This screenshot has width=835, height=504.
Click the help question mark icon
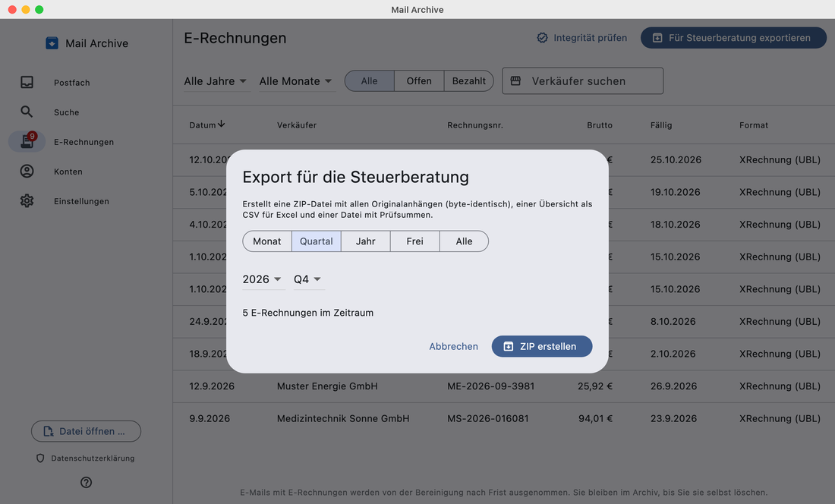[x=87, y=482]
